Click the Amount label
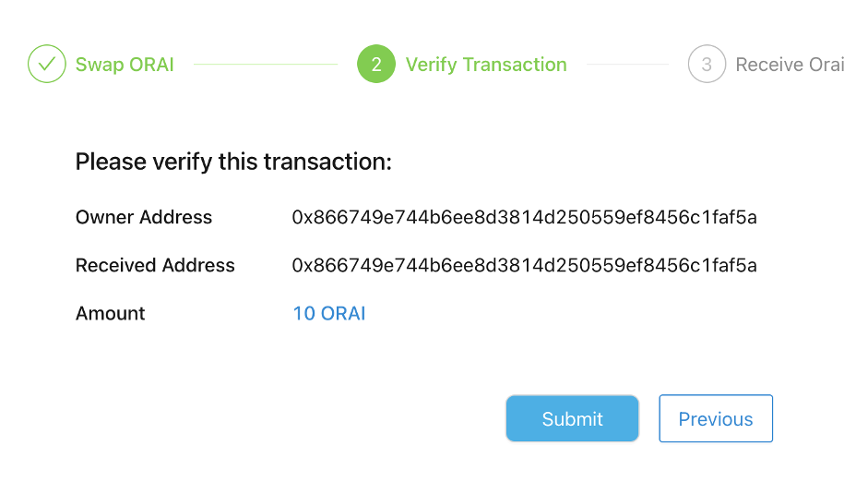This screenshot has height=482, width=868. tap(111, 313)
